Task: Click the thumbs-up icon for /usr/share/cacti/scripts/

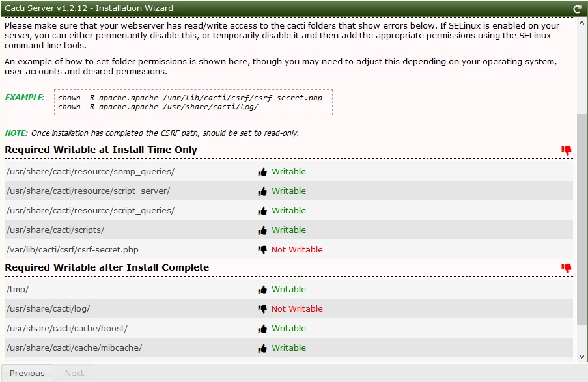Action: (262, 230)
